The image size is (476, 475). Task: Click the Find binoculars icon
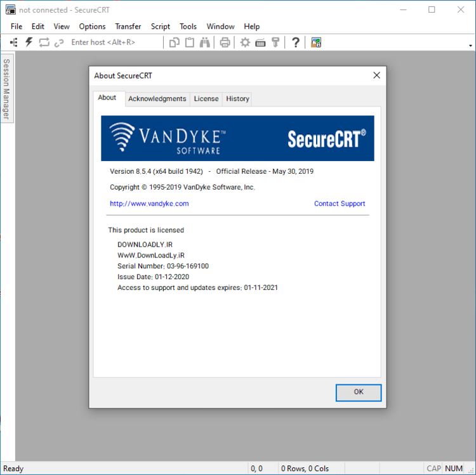coord(205,42)
